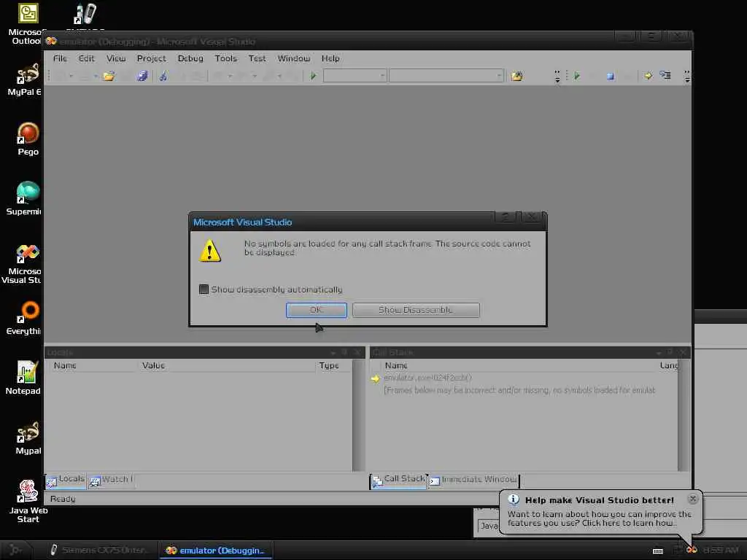Image resolution: width=747 pixels, height=560 pixels.
Task: Click the blue Stop Debugging square
Action: point(611,76)
